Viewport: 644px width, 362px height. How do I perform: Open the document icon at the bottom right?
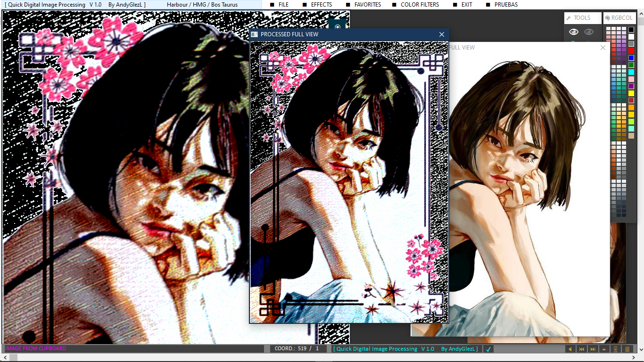pos(627,349)
